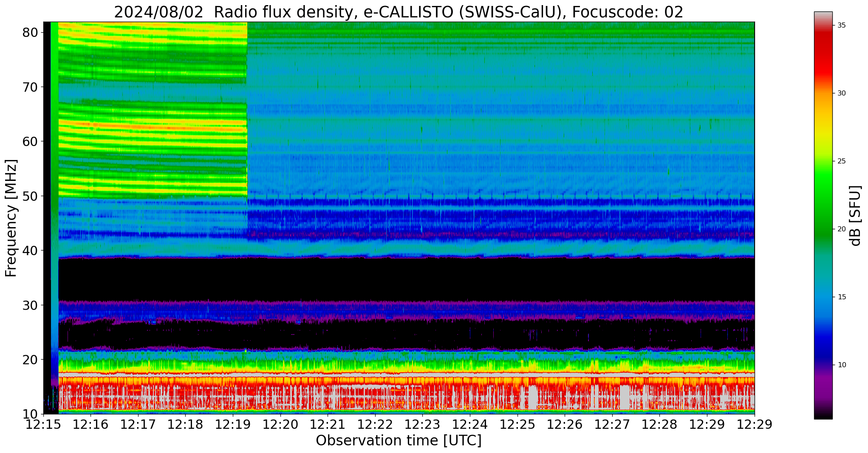
Task: Click the 12:21 time tick label
Action: pyautogui.click(x=328, y=425)
